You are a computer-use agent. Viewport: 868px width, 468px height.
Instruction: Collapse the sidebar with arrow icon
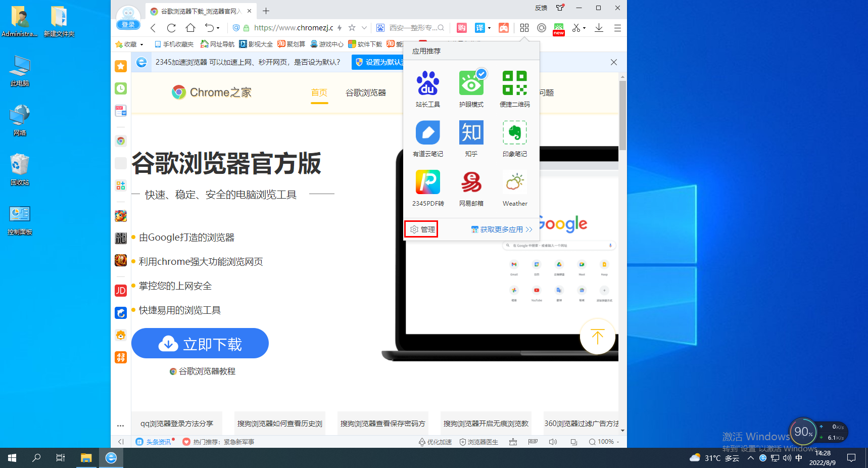pos(121,442)
